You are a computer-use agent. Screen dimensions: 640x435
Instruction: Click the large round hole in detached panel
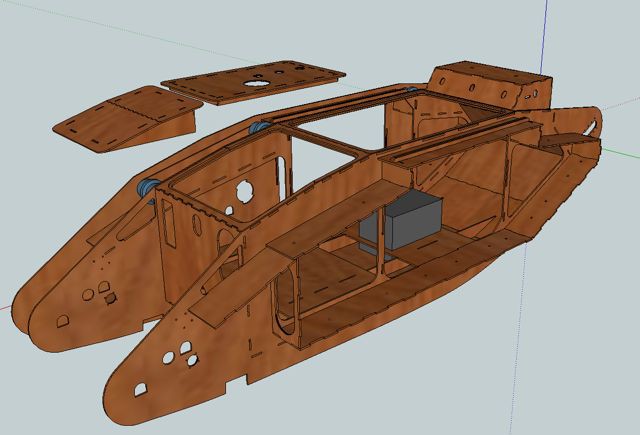tap(256, 83)
